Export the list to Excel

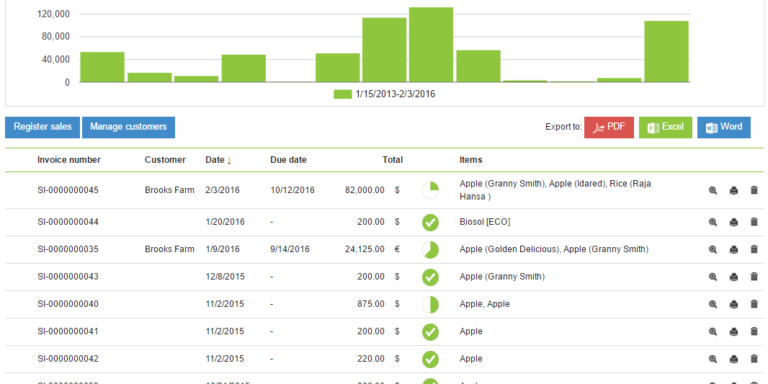tap(666, 127)
